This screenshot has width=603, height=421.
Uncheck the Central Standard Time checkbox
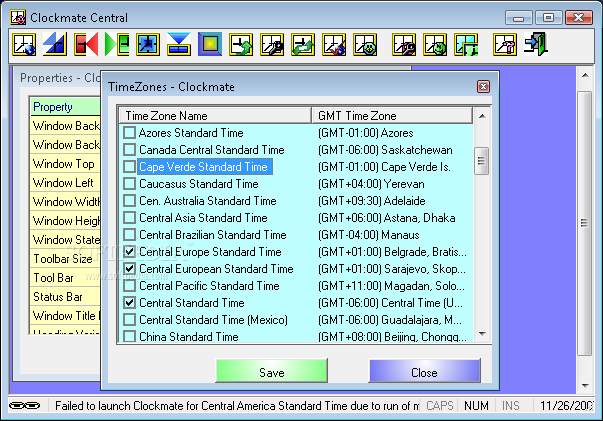[130, 303]
